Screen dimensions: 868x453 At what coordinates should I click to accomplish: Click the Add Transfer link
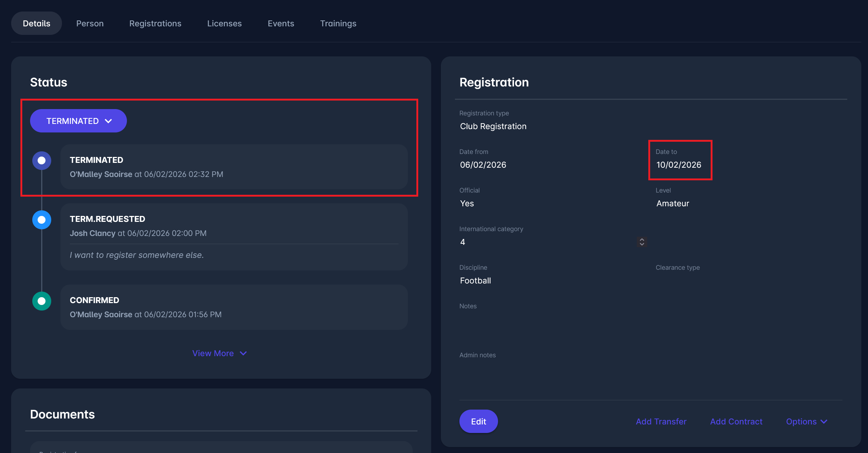pos(661,421)
